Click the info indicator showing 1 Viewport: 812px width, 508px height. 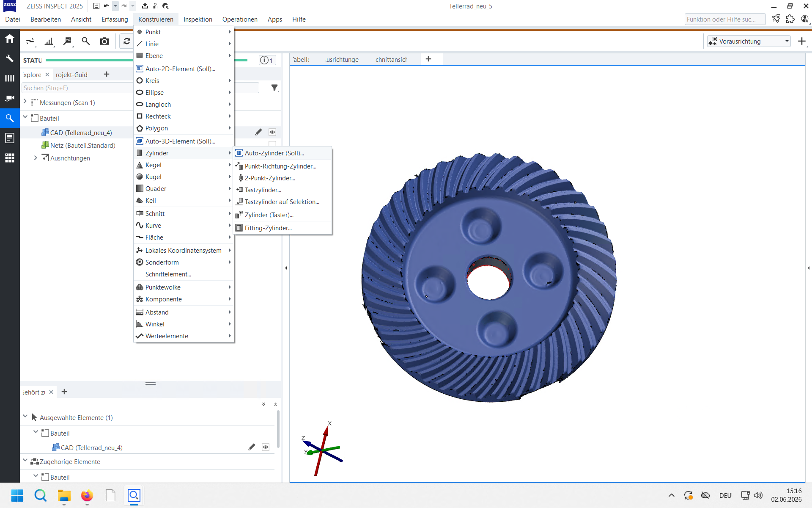pyautogui.click(x=267, y=61)
